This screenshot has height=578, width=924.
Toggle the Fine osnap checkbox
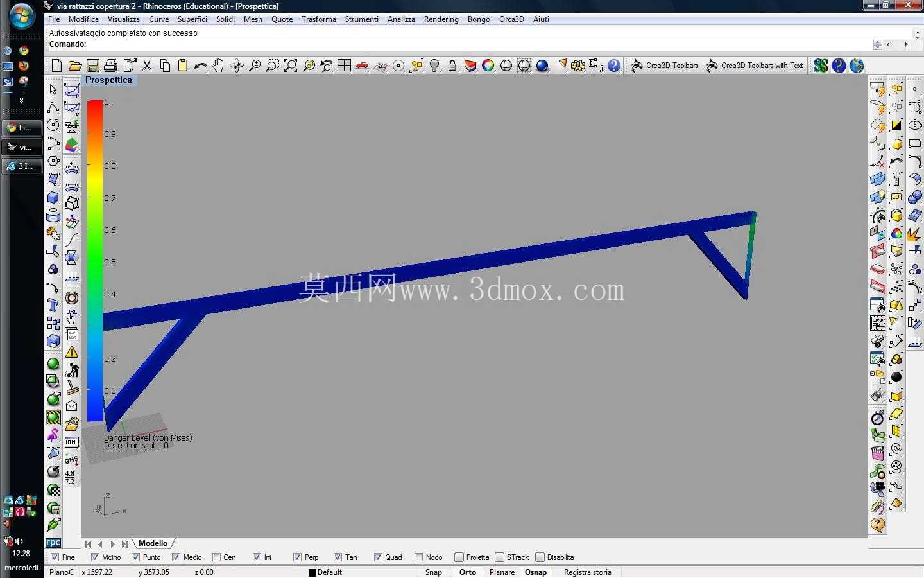[55, 557]
